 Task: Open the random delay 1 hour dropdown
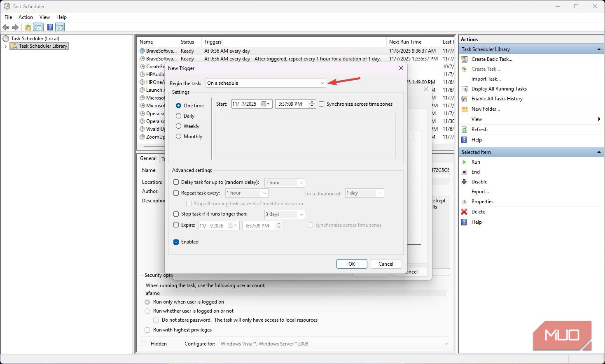point(285,183)
